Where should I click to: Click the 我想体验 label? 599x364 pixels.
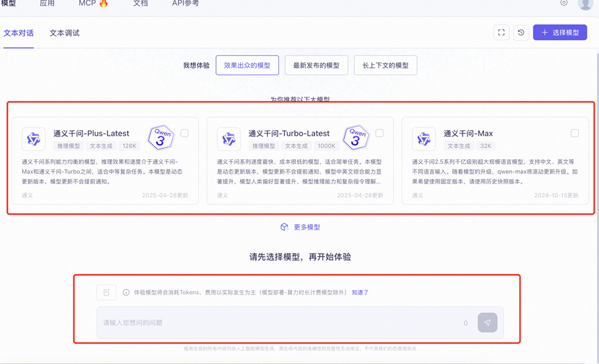point(197,65)
